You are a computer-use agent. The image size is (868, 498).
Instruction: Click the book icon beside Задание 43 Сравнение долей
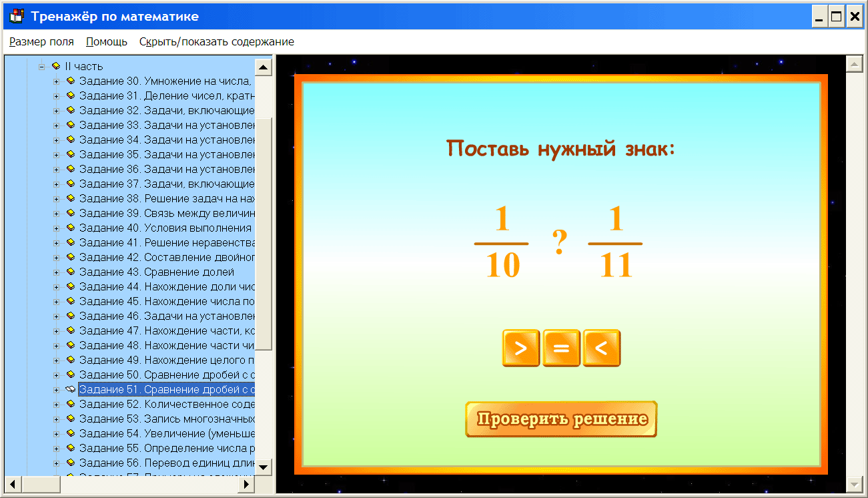click(71, 272)
